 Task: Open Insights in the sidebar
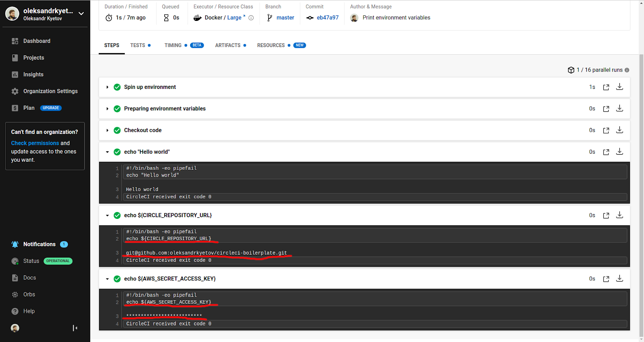pyautogui.click(x=33, y=74)
